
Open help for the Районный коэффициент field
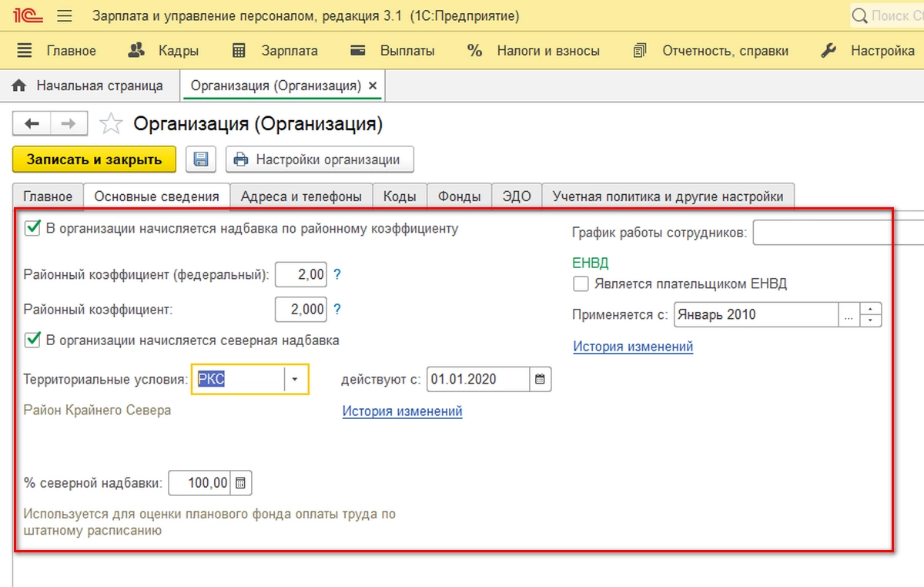point(336,309)
